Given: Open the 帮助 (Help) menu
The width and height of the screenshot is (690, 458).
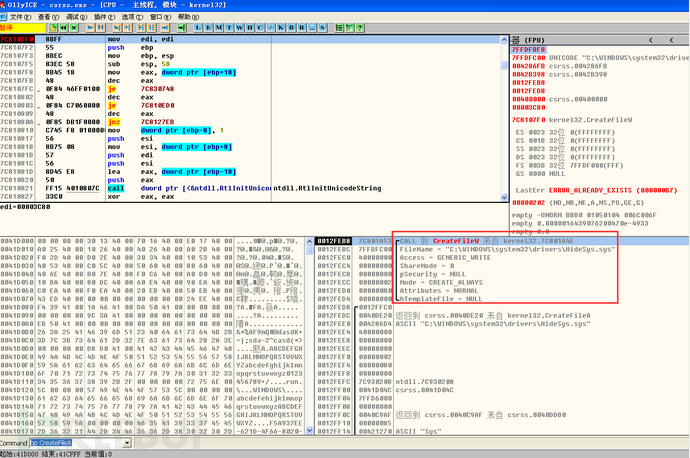Looking at the screenshot, I should point(188,17).
